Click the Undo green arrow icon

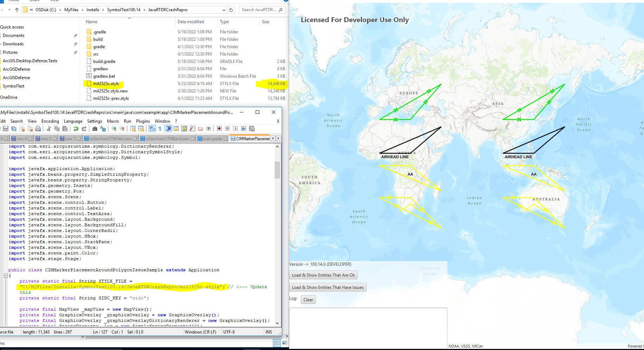point(76,129)
